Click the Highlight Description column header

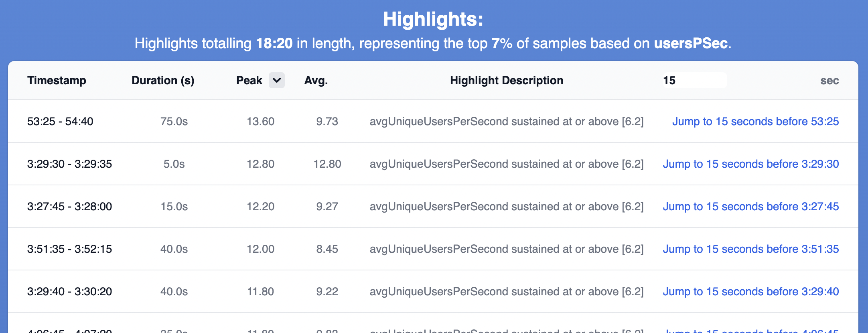tap(507, 80)
